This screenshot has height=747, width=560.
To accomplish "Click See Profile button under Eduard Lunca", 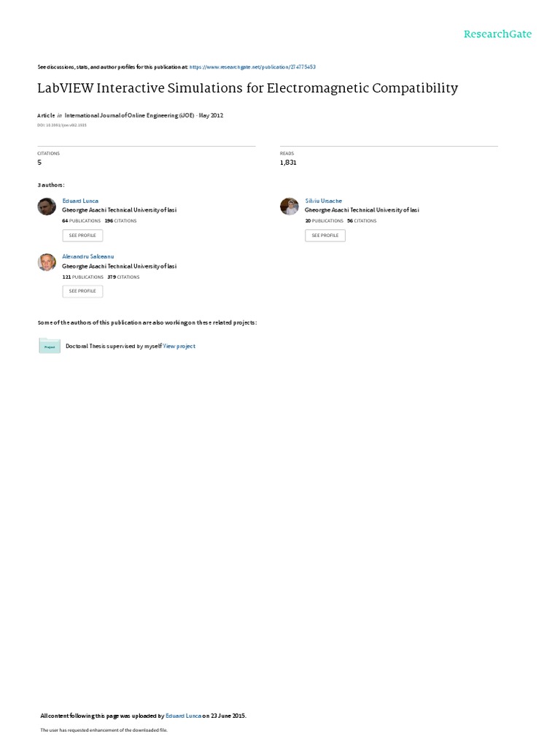I will (x=82, y=236).
